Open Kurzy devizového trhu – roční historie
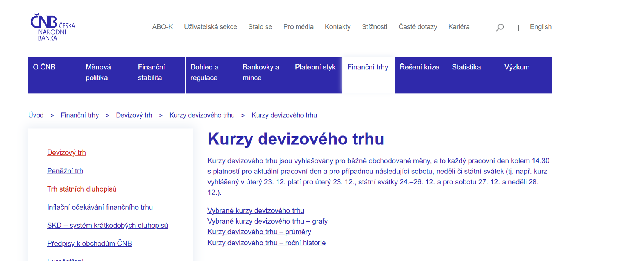 tap(266, 243)
